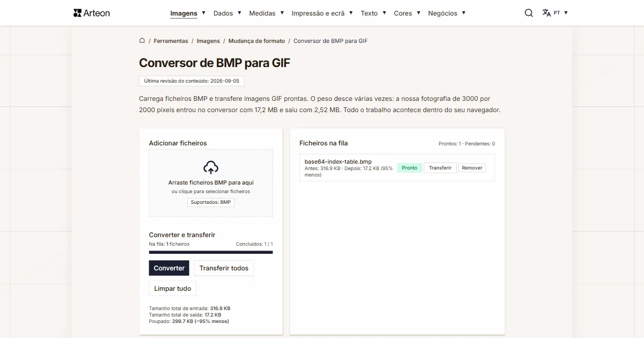Open the Imagens menu
The image size is (644, 338).
[x=184, y=13]
